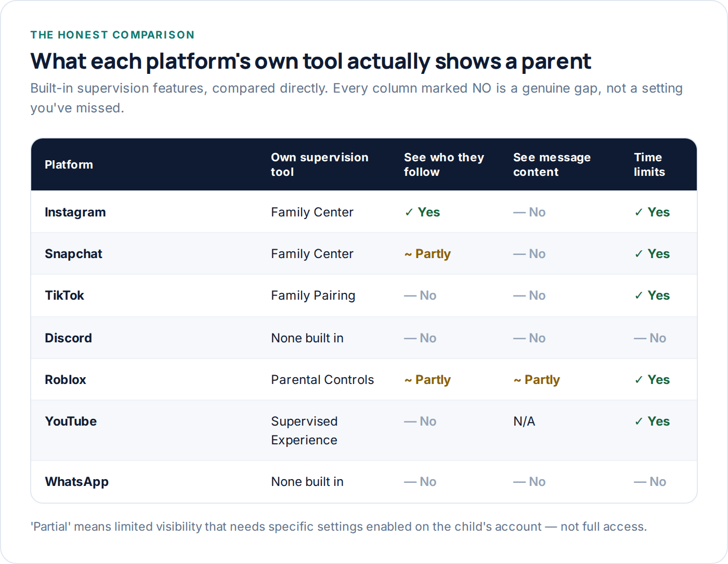Click the Platform column header
The width and height of the screenshot is (728, 564).
pos(69,164)
